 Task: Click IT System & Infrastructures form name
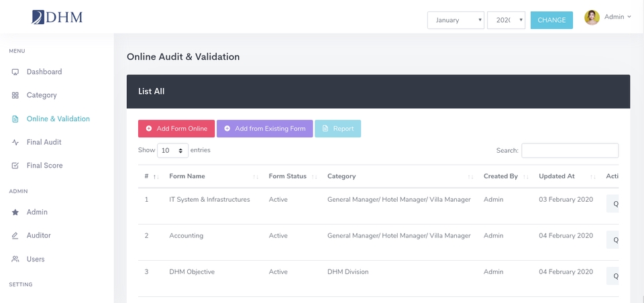point(209,200)
